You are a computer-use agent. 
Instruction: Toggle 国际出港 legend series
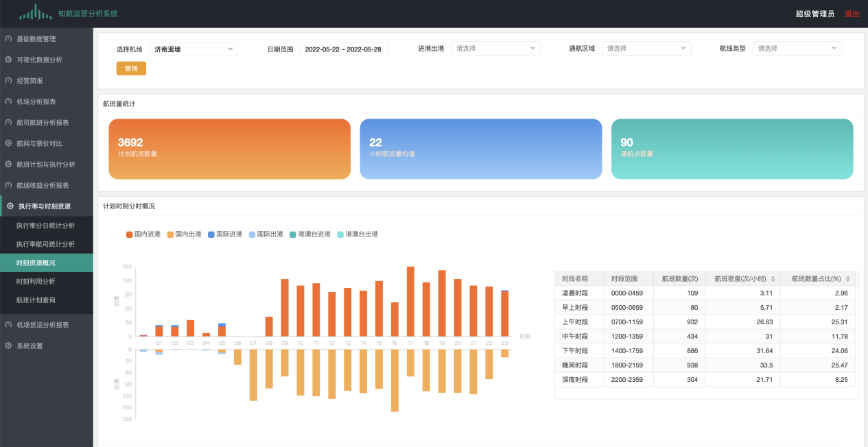266,234
